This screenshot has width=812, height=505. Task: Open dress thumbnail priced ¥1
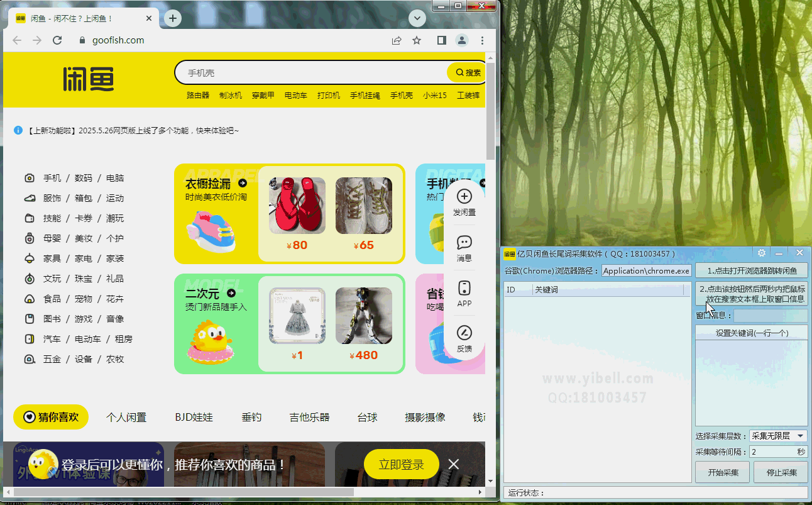click(x=297, y=316)
